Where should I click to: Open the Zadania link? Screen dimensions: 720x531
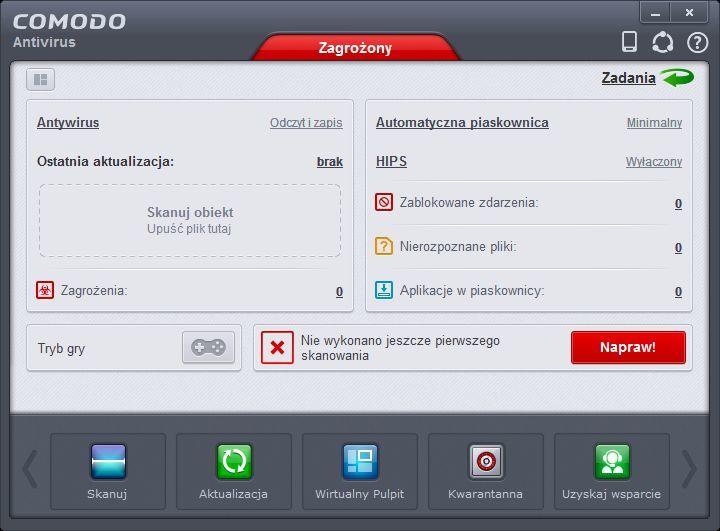[x=628, y=78]
